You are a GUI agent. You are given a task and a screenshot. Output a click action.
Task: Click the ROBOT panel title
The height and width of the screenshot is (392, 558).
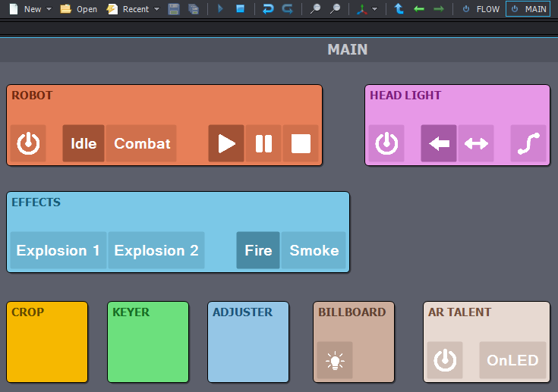[x=32, y=96]
